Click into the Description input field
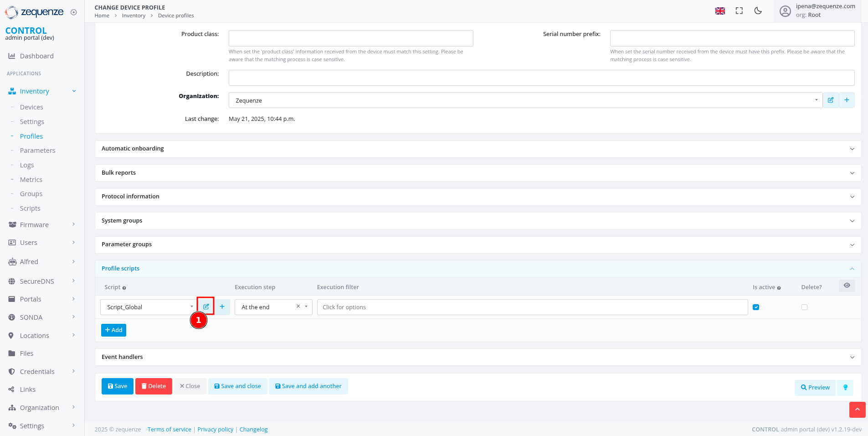The image size is (868, 436). coord(541,78)
